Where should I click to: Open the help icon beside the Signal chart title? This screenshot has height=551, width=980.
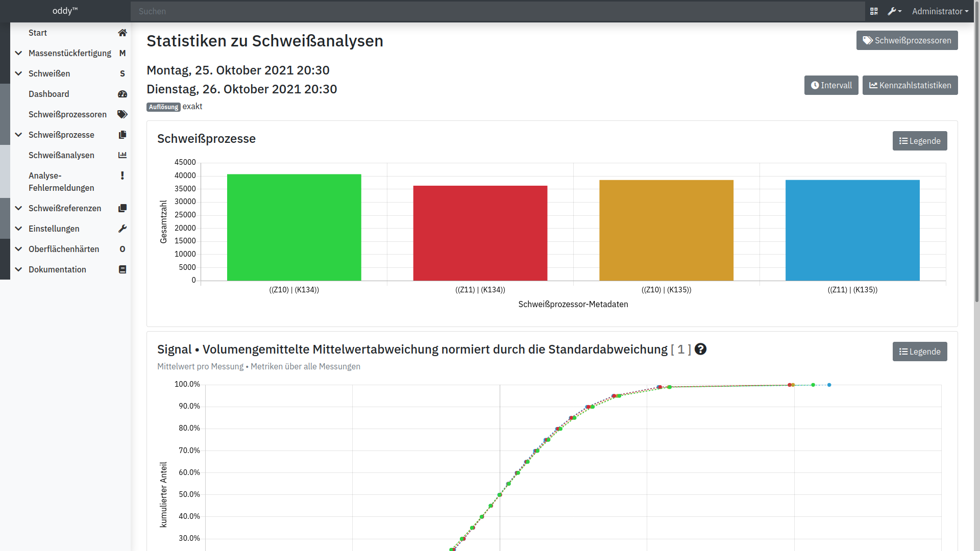point(700,349)
